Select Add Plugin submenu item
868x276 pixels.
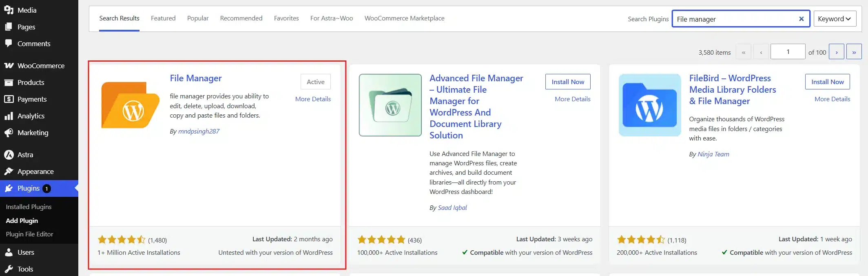[22, 220]
